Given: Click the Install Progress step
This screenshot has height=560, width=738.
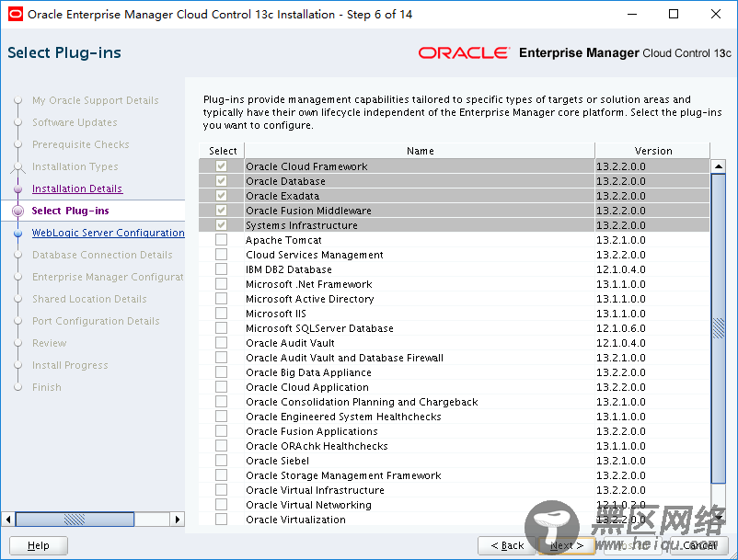Looking at the screenshot, I should [70, 365].
